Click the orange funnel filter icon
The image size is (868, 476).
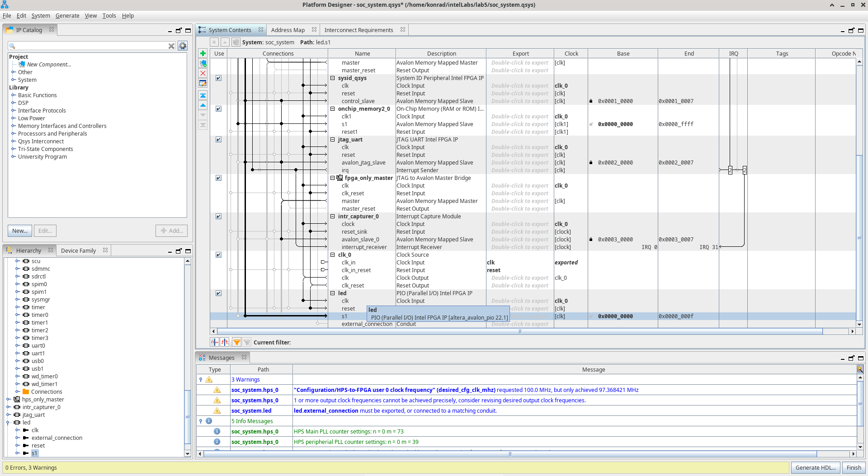click(236, 342)
